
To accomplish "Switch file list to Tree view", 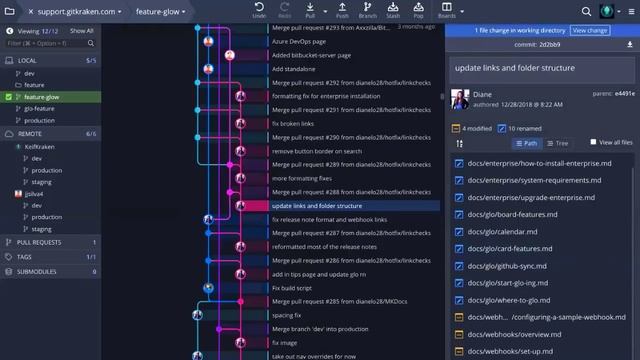I will pos(558,143).
